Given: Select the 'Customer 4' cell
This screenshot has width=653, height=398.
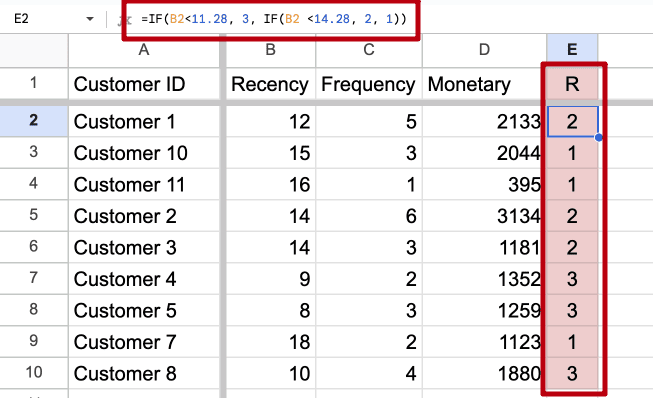Looking at the screenshot, I should [144, 279].
